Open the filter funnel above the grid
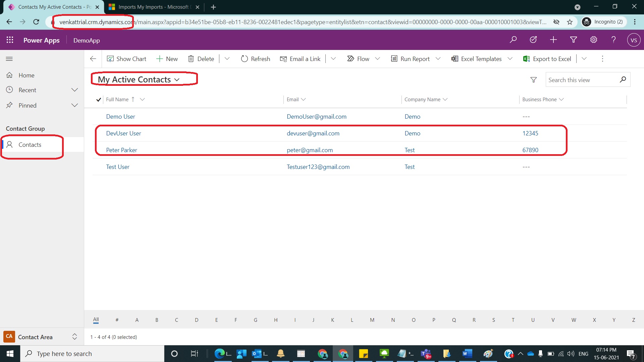Viewport: 644px width, 362px height. tap(533, 79)
